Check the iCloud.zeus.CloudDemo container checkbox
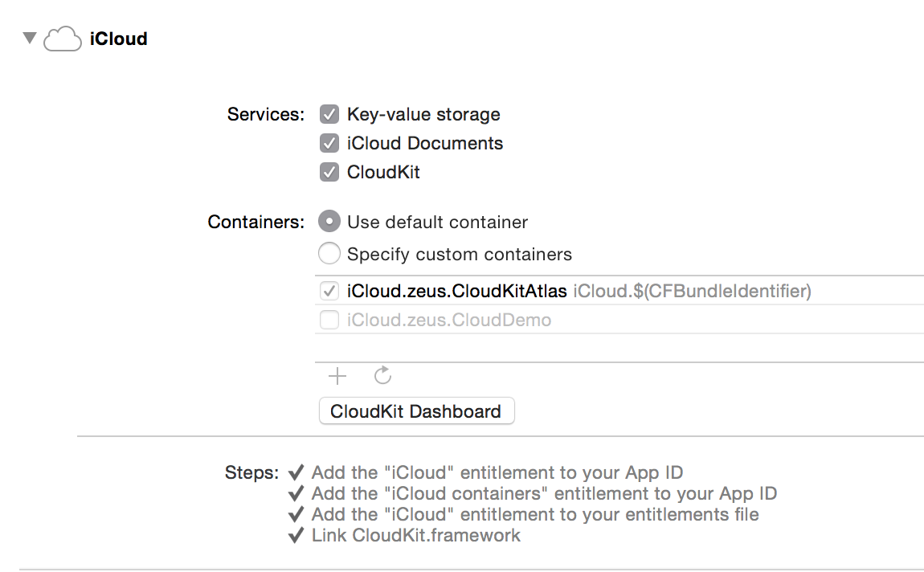The image size is (924, 572). tap(329, 320)
